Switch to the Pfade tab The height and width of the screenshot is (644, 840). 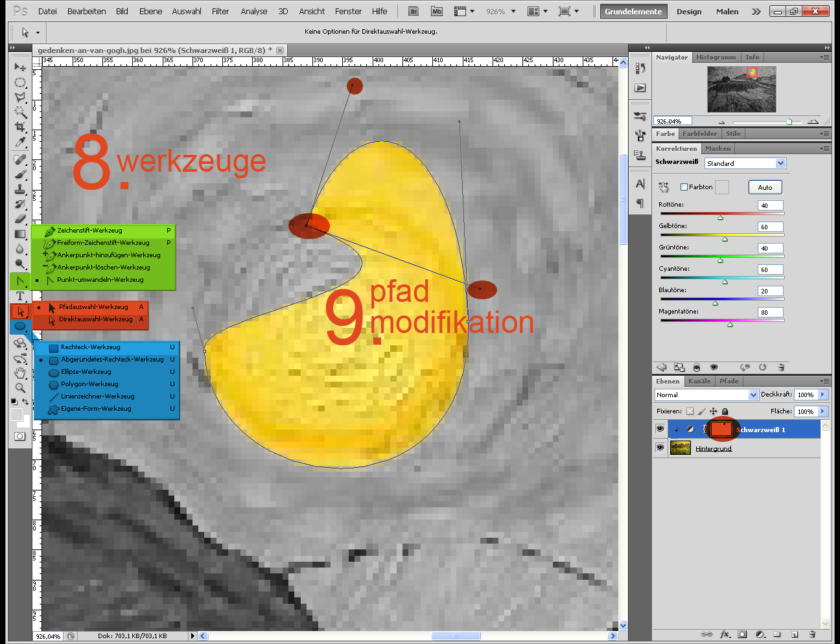(x=729, y=381)
